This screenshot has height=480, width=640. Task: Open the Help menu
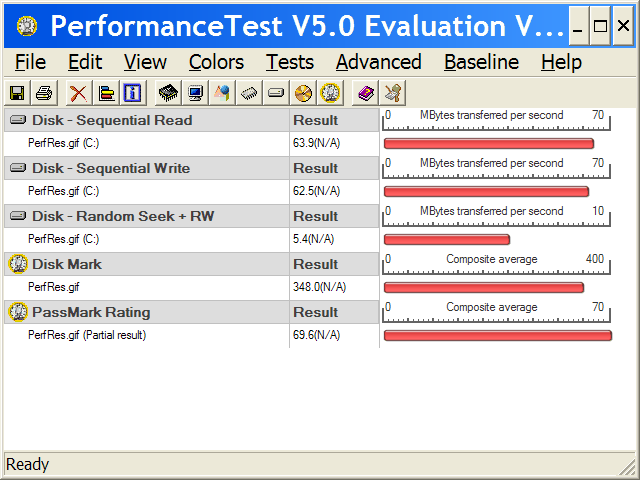coord(561,62)
